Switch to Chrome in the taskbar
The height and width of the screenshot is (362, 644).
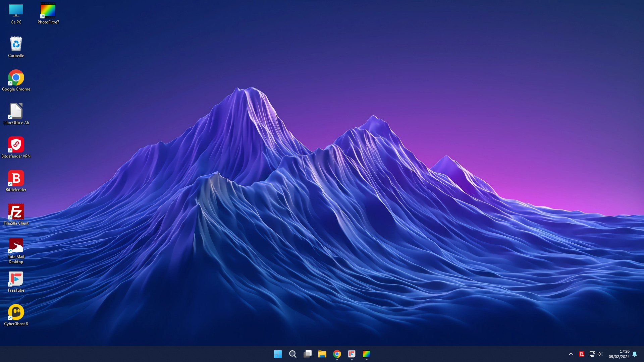tap(337, 354)
